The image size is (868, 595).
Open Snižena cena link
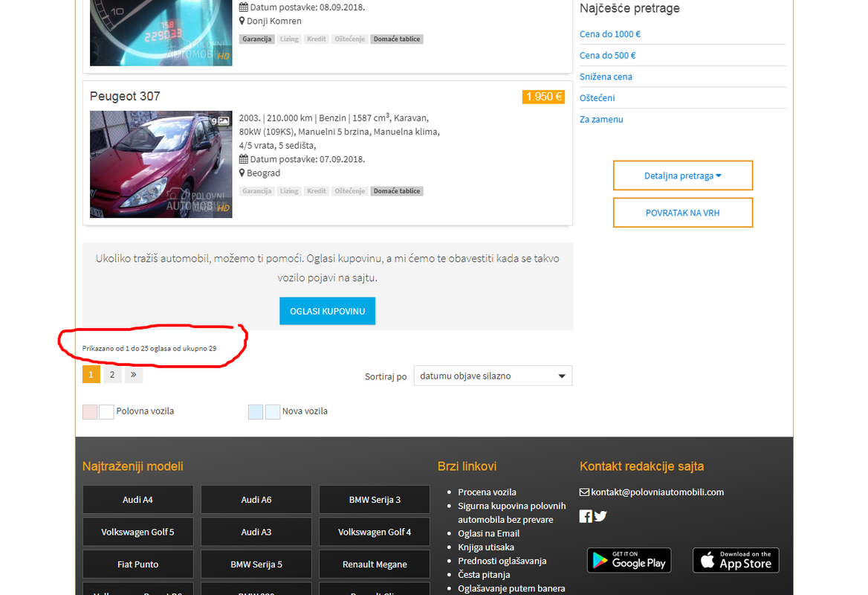tap(606, 77)
